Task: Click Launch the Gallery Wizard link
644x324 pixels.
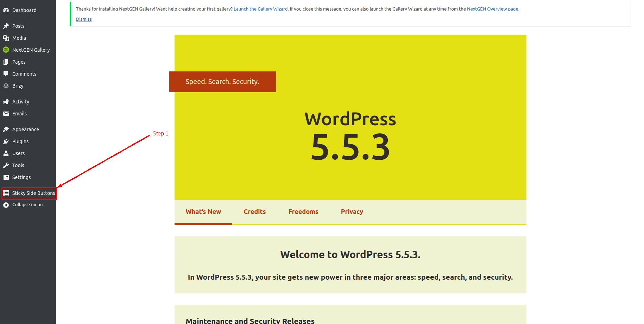Action: (x=260, y=9)
